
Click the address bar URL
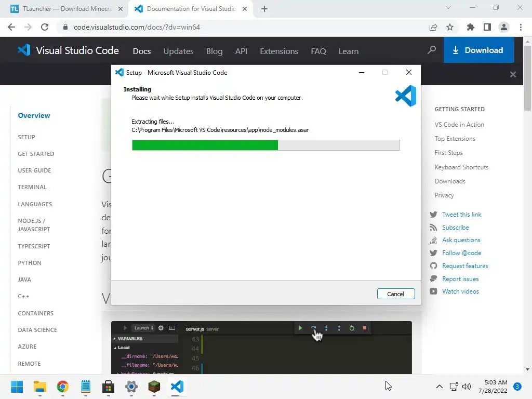[x=137, y=27]
